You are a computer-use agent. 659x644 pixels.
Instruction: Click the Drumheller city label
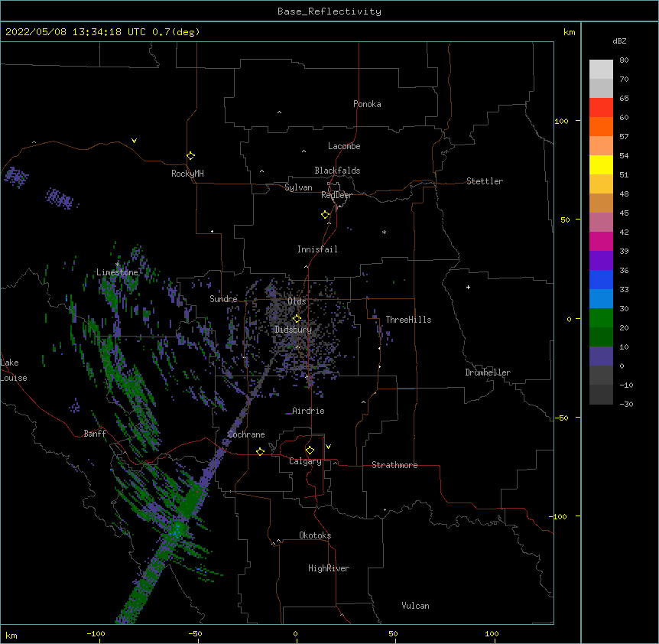pos(488,372)
